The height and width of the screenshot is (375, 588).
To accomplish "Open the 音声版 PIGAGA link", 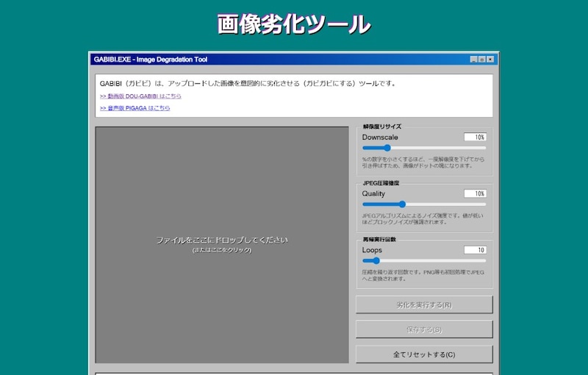I will click(135, 108).
